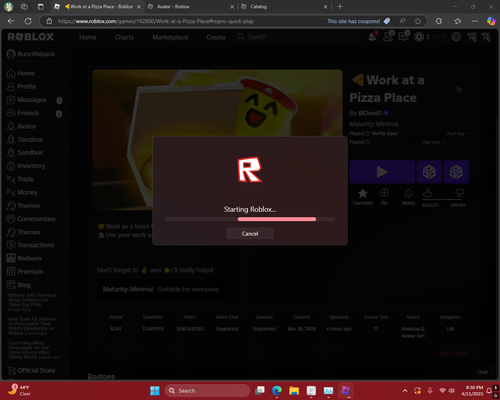Open browser Settings and more menu

click(x=475, y=21)
